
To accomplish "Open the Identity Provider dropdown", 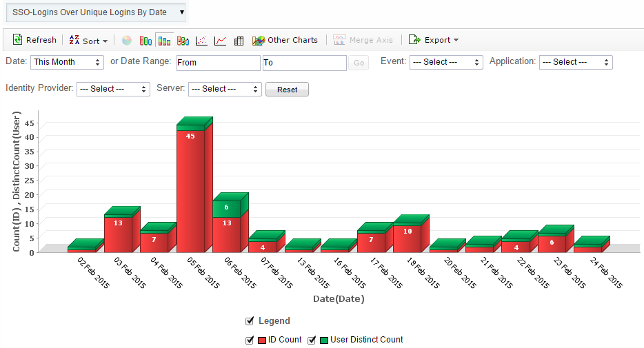I will coord(113,89).
